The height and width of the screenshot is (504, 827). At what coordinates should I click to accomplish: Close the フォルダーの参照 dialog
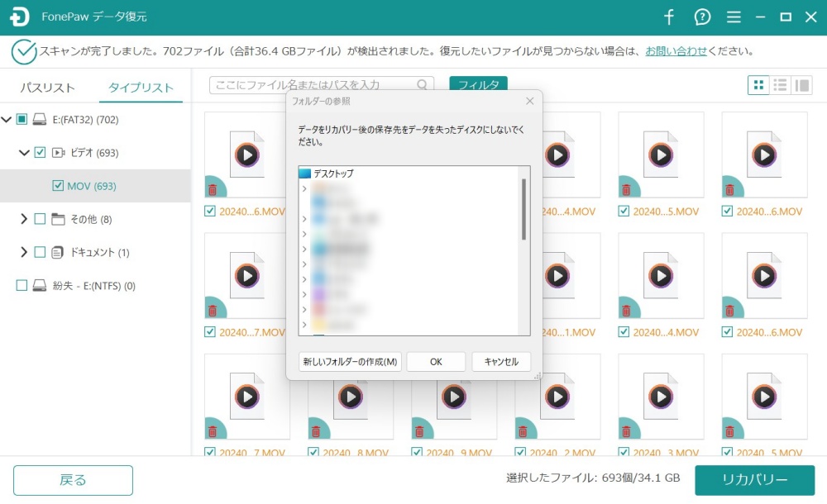click(530, 101)
